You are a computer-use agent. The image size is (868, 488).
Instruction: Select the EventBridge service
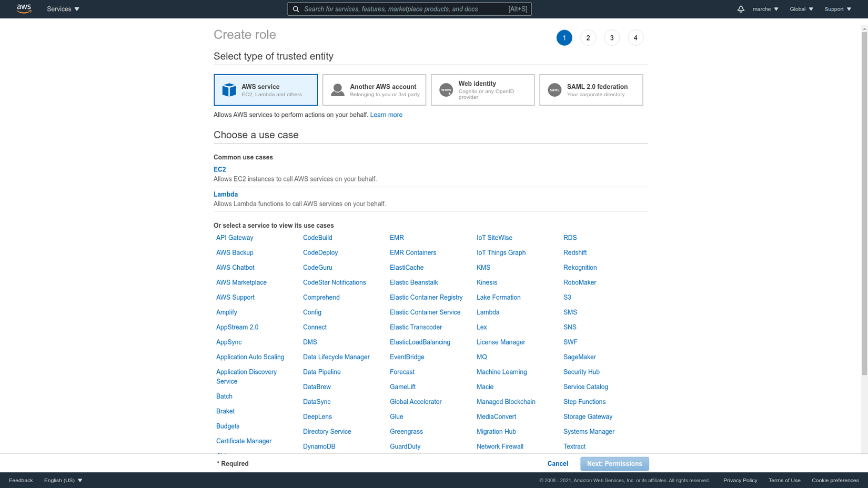point(407,357)
